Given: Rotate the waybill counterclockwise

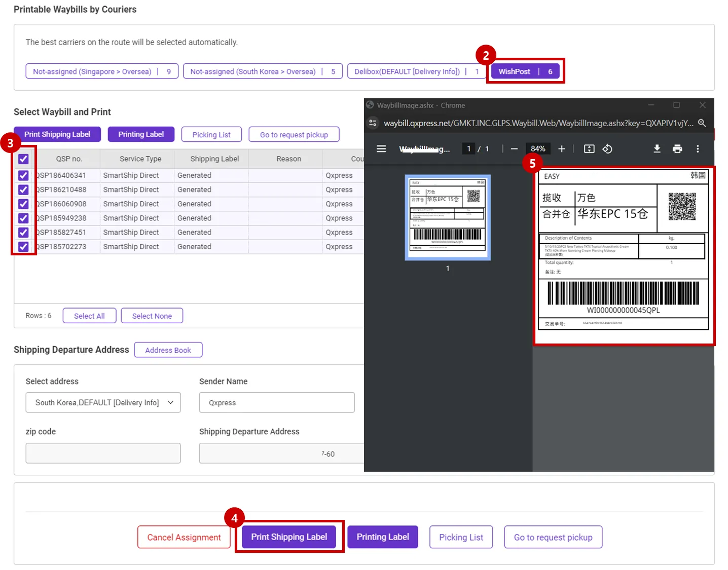Looking at the screenshot, I should [607, 148].
